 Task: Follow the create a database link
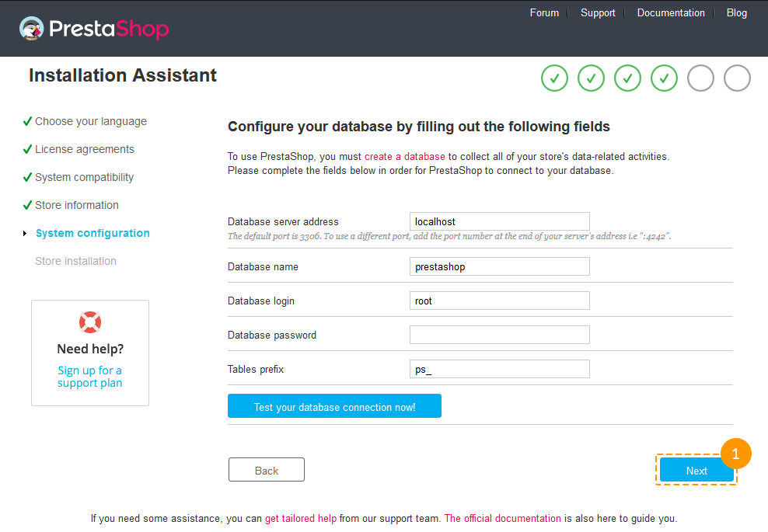pyautogui.click(x=404, y=157)
